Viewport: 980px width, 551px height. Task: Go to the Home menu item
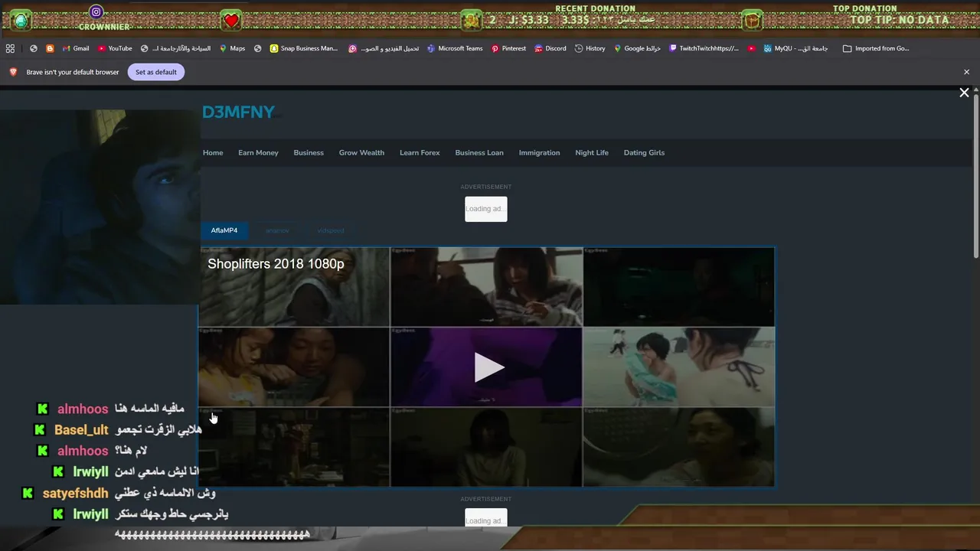[x=213, y=152]
